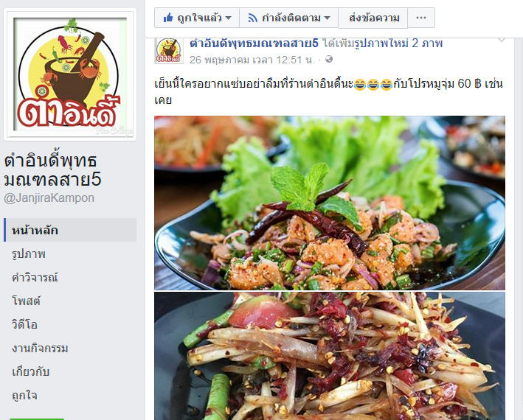This screenshot has height=420, width=523.
Task: Select the หน้าหลัก sidebar tab
Action: coord(70,230)
